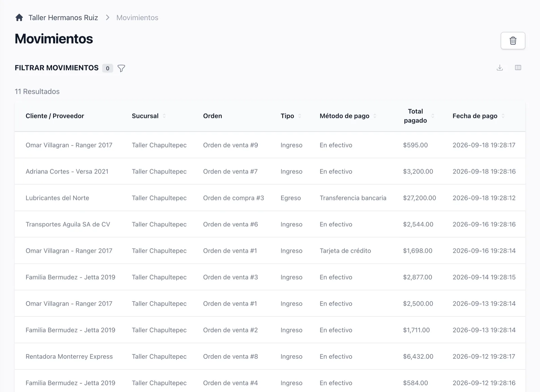Click the $1,711.00 total cell
This screenshot has width=540, height=392.
[x=416, y=330]
